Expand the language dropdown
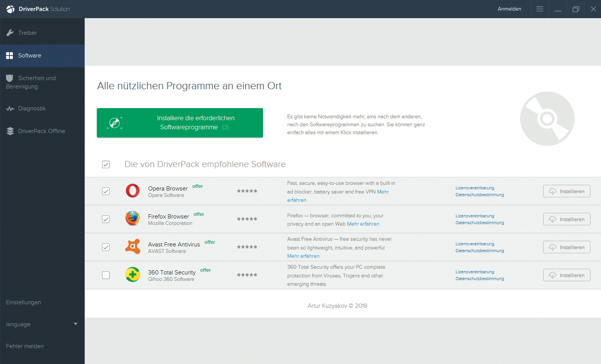Viewport: 601px width, 364px height. click(42, 324)
